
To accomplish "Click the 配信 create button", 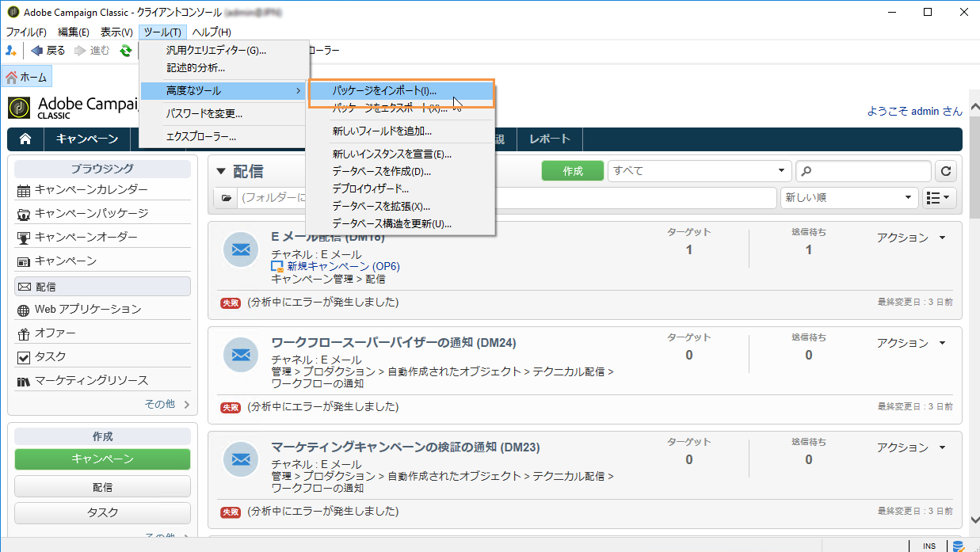I will click(x=102, y=487).
